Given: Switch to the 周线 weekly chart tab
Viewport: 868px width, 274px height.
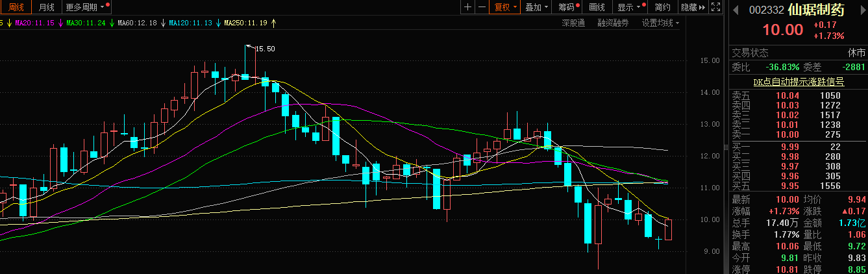Looking at the screenshot, I should 15,7.
